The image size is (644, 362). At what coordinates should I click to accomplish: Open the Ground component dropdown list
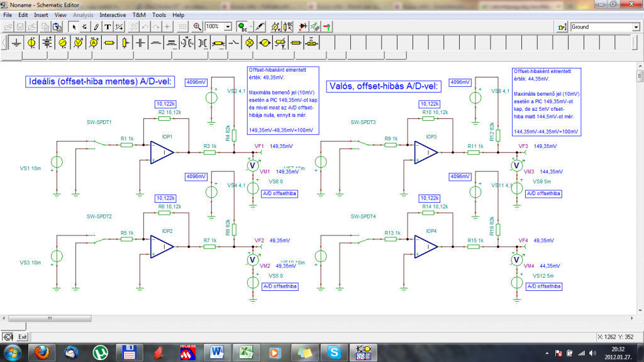636,27
